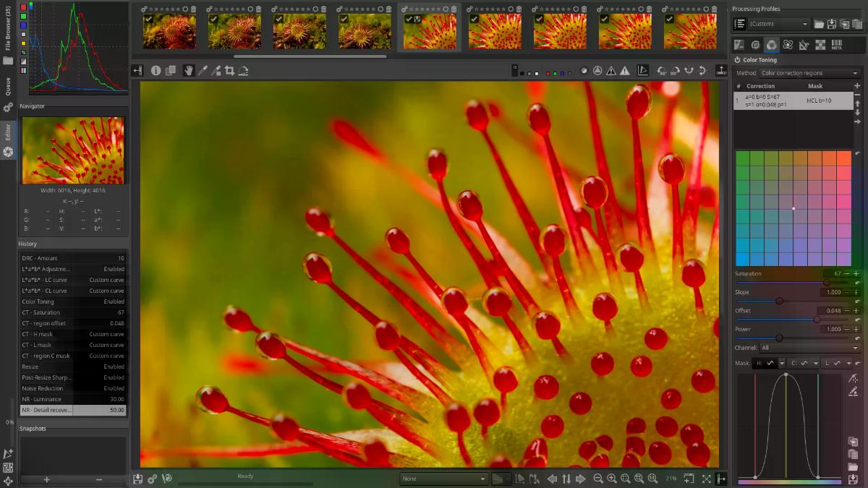Fit the whole image to screen
This screenshot has width=868, height=488.
pos(626,479)
